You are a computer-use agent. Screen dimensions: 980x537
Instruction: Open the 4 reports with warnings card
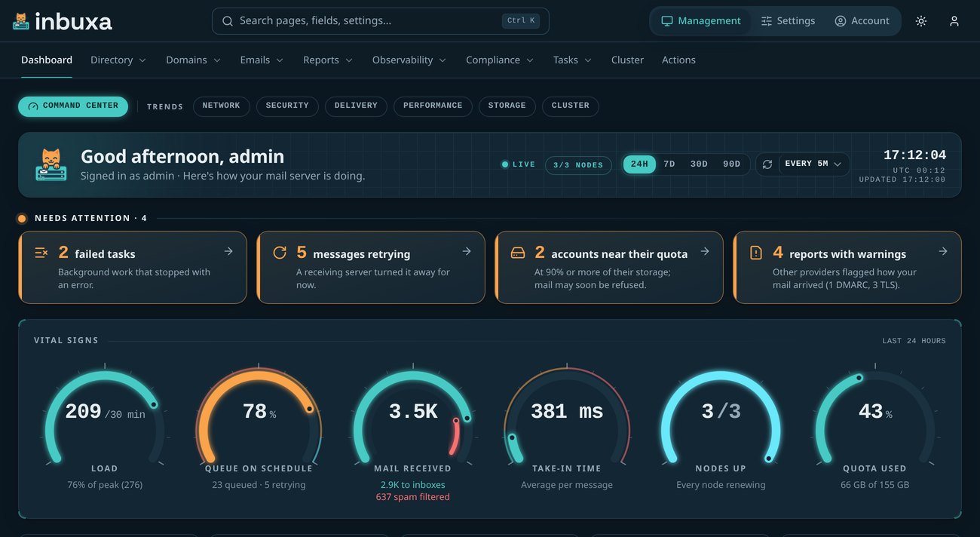tap(847, 267)
